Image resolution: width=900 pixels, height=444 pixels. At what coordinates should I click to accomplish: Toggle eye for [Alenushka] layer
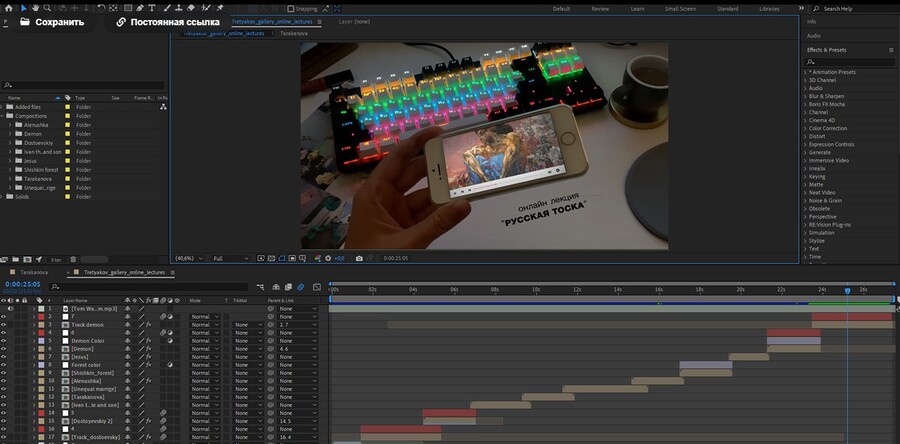coord(3,381)
